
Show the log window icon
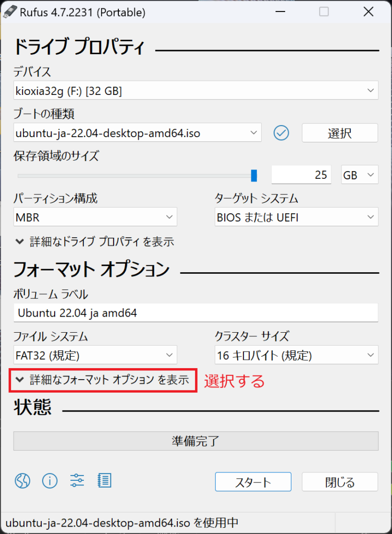pyautogui.click(x=104, y=481)
